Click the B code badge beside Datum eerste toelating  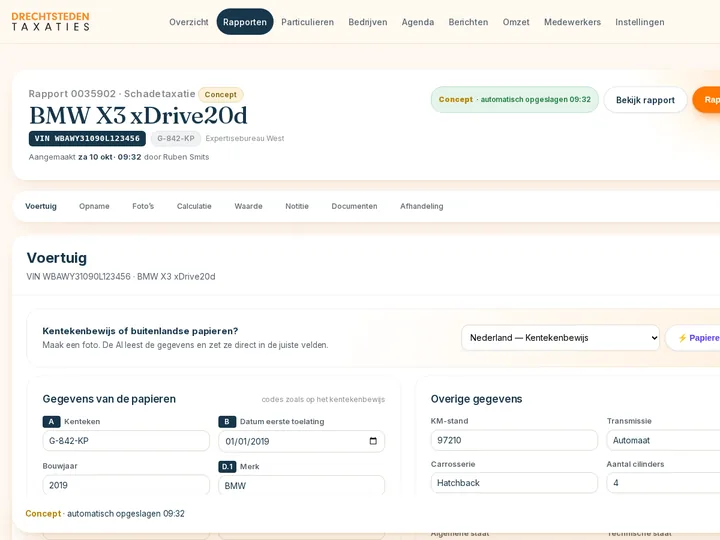[227, 422]
